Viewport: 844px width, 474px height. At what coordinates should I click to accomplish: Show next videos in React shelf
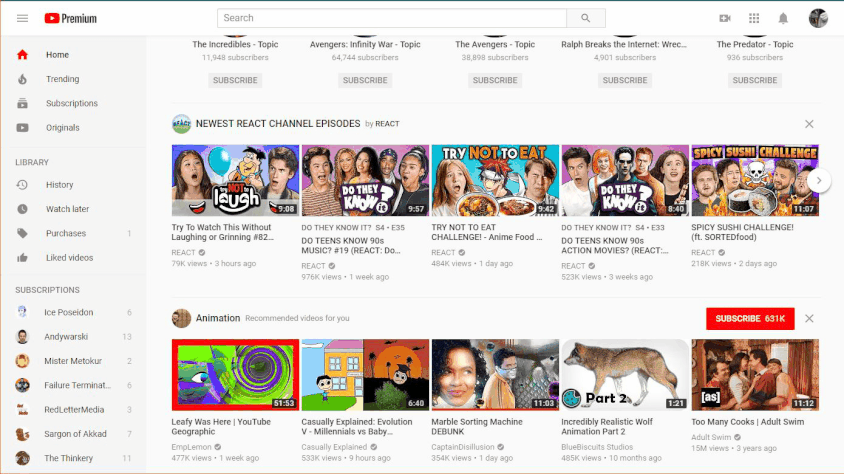pos(819,181)
